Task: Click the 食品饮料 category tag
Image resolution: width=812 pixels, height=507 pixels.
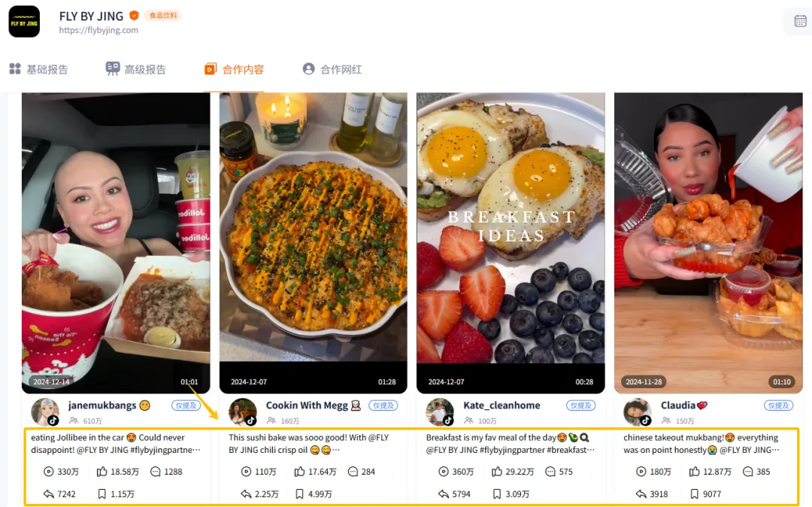Action: [x=163, y=15]
